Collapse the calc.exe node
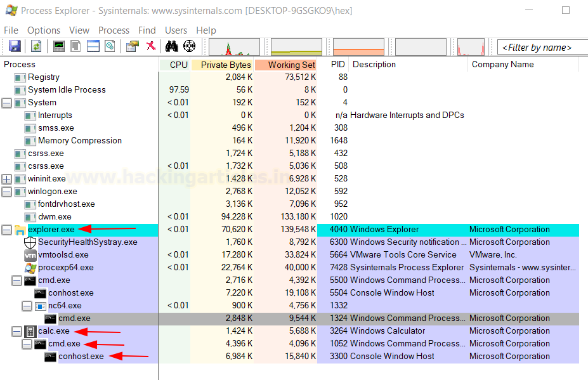 [x=17, y=331]
